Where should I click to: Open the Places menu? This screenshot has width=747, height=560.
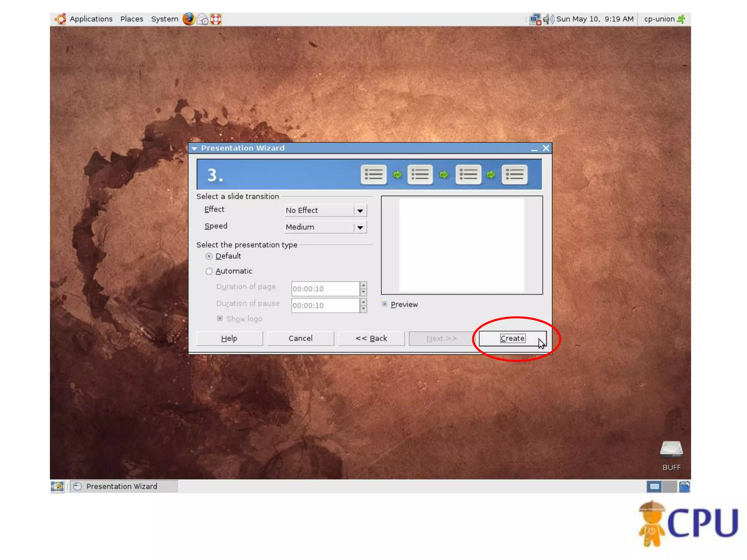click(x=132, y=19)
